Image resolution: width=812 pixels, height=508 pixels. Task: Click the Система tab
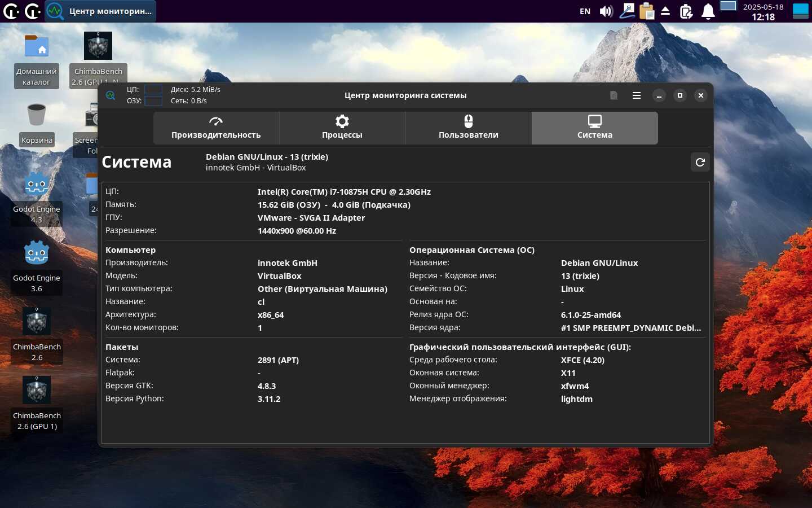(594, 128)
